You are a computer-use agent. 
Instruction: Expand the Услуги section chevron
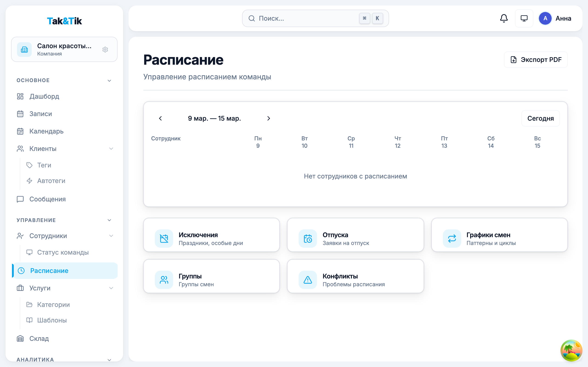click(x=111, y=288)
